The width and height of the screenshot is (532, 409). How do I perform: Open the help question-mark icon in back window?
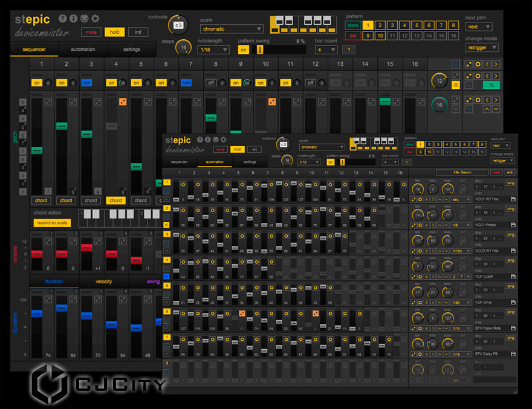click(62, 18)
